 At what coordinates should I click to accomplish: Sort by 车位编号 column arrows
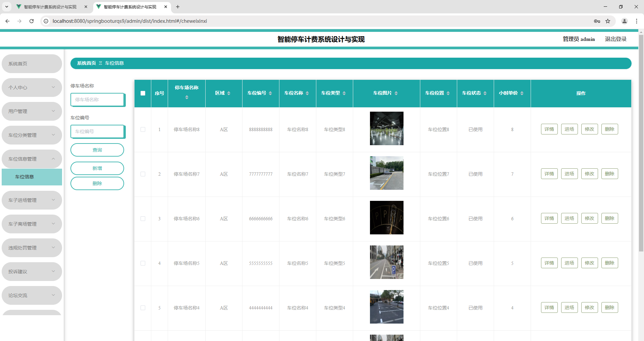coord(270,93)
